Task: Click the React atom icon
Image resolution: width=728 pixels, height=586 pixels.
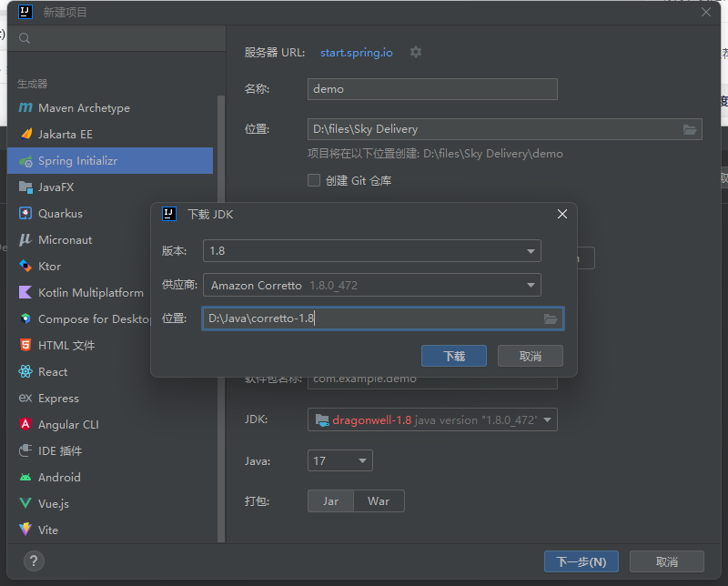Action: pos(25,371)
